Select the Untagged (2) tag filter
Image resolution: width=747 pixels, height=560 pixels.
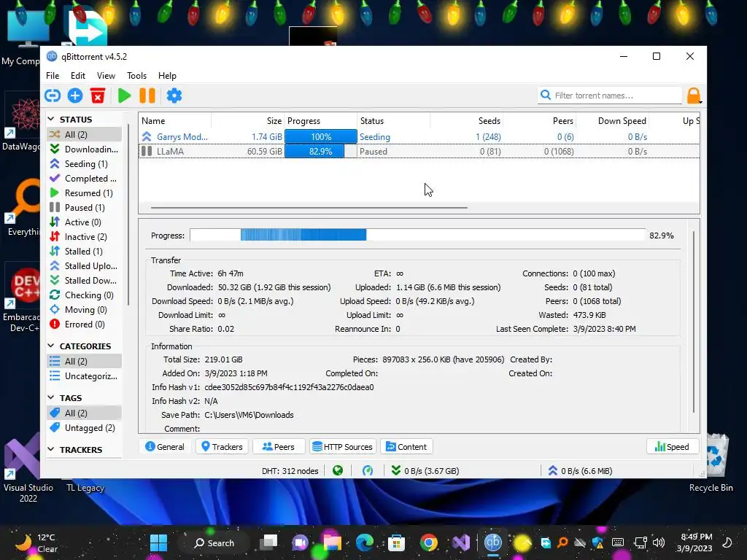click(x=85, y=428)
